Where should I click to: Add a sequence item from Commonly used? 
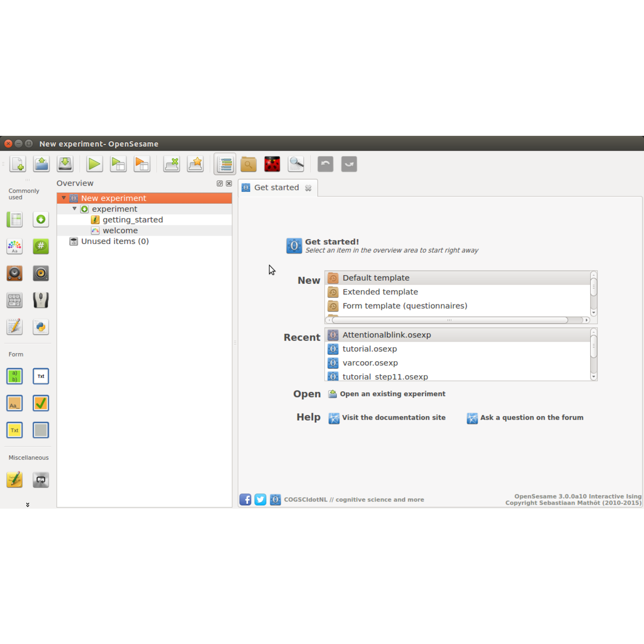(x=41, y=219)
